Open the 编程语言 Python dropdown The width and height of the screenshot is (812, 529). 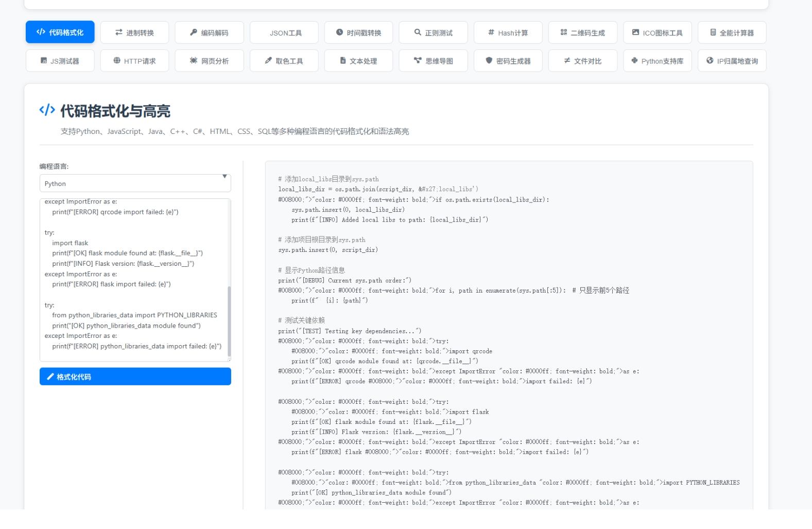pyautogui.click(x=135, y=183)
